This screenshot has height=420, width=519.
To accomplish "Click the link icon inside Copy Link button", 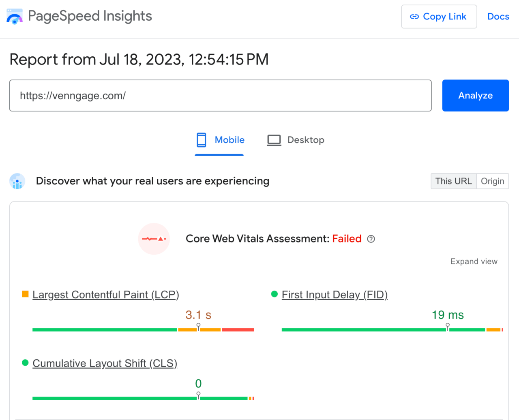I will (414, 16).
